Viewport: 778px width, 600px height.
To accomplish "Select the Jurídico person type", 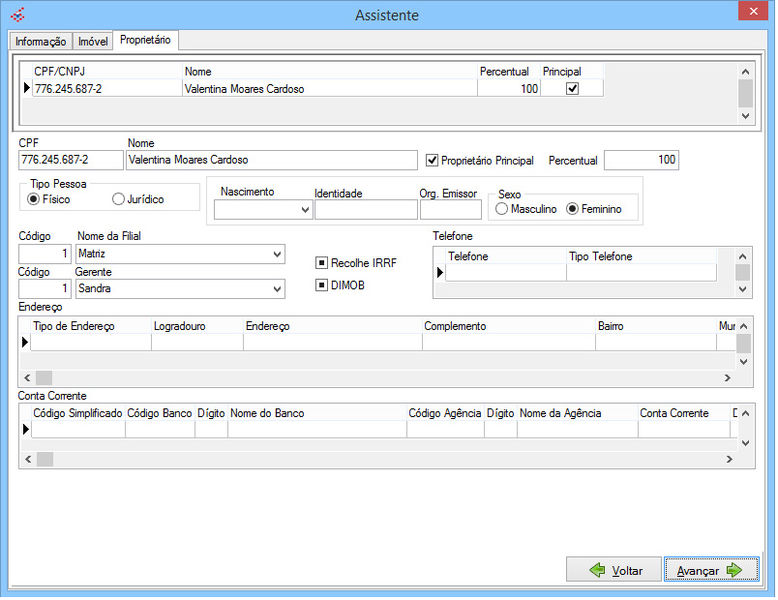I will pos(119,199).
